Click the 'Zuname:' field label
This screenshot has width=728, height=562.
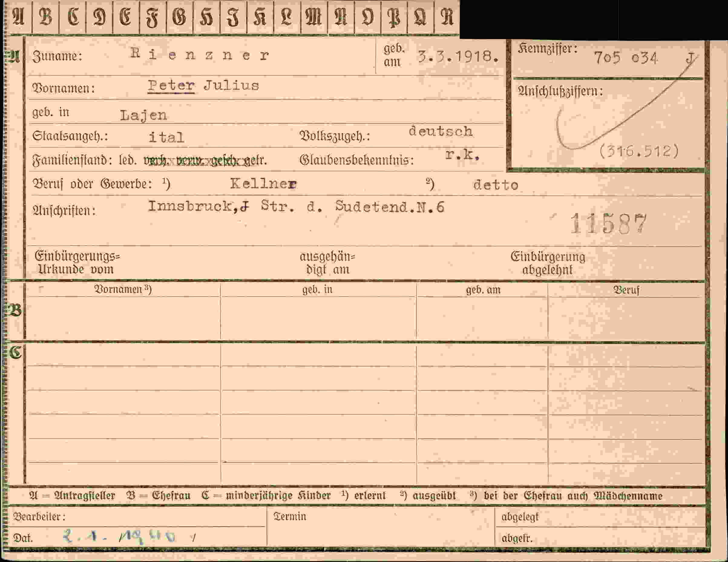pyautogui.click(x=57, y=56)
